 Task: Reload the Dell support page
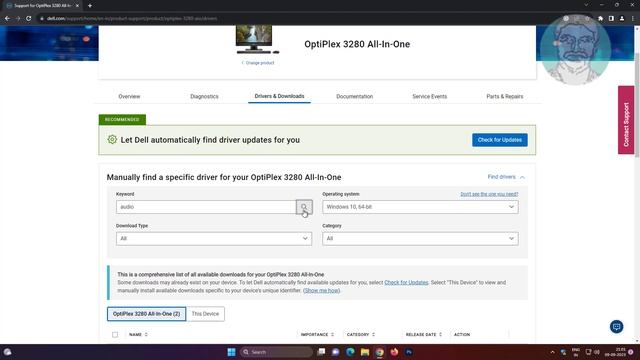point(29,18)
